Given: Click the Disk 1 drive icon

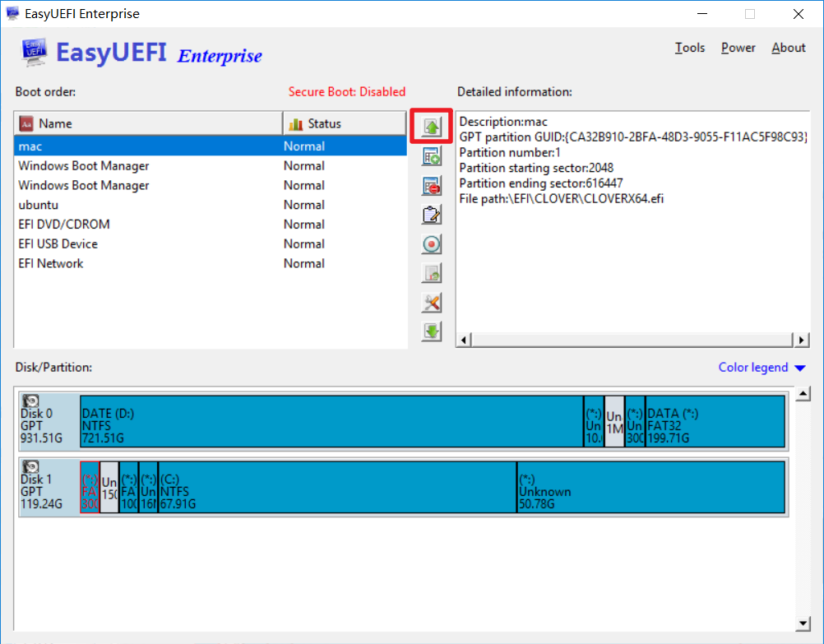Looking at the screenshot, I should [31, 467].
